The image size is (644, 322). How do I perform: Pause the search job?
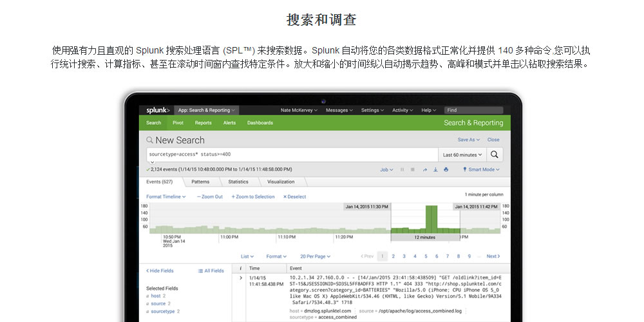pyautogui.click(x=402, y=169)
